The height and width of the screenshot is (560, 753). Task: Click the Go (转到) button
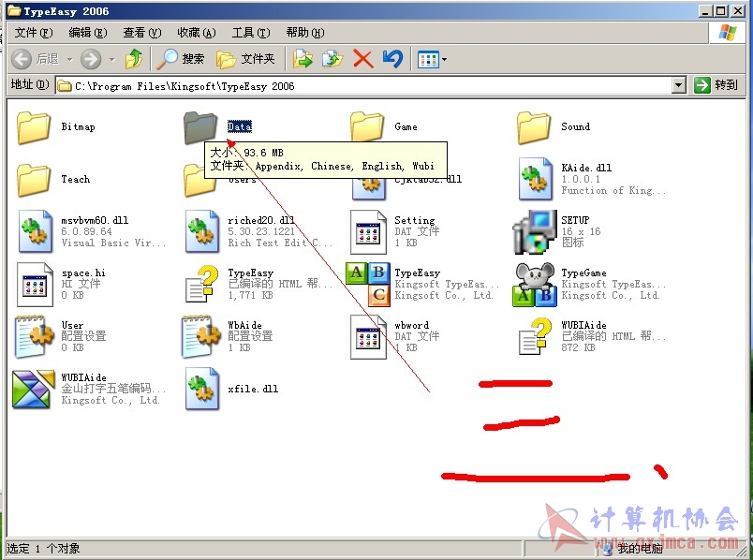click(x=716, y=85)
